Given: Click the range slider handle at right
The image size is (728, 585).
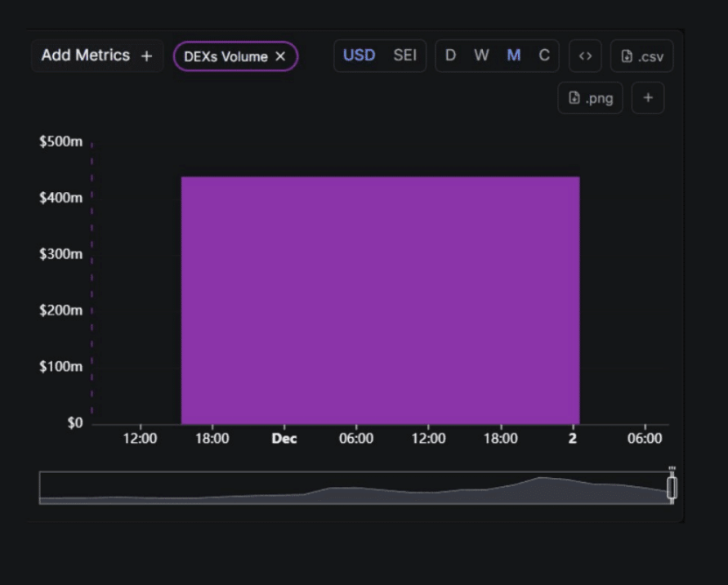Looking at the screenshot, I should pos(672,488).
